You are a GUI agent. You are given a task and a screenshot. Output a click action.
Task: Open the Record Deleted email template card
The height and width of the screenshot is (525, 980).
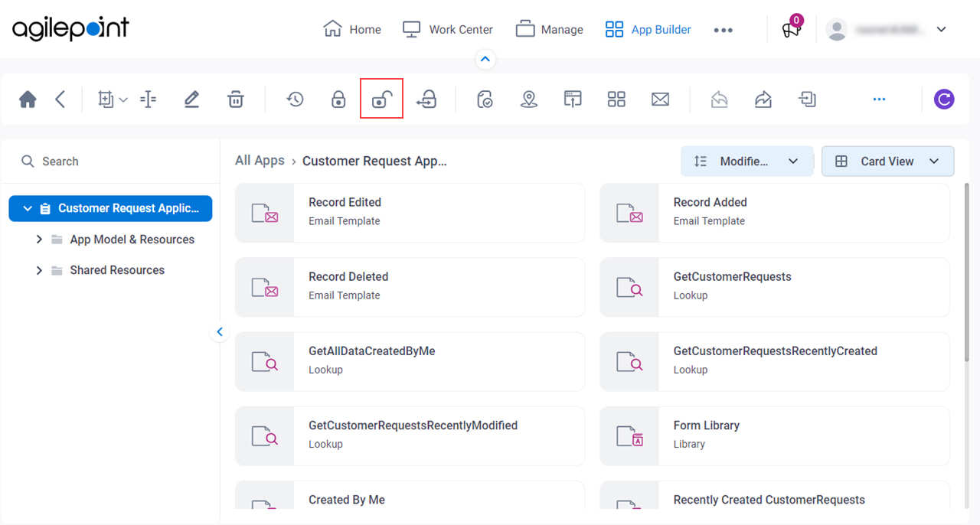coord(410,287)
